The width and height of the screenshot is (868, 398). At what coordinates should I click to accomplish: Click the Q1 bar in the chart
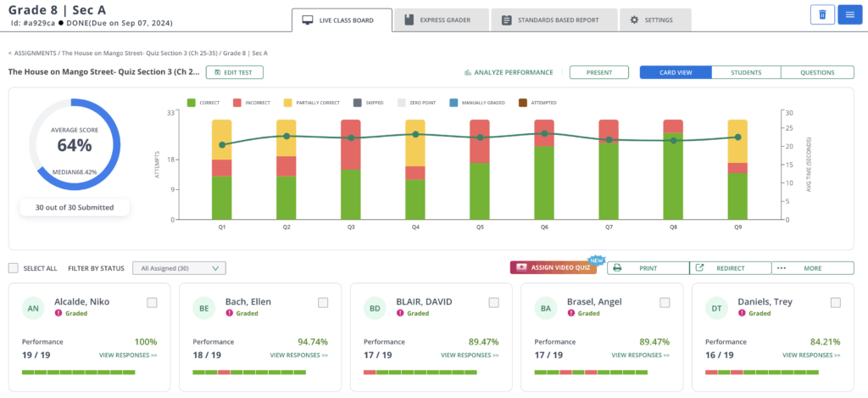pos(221,170)
